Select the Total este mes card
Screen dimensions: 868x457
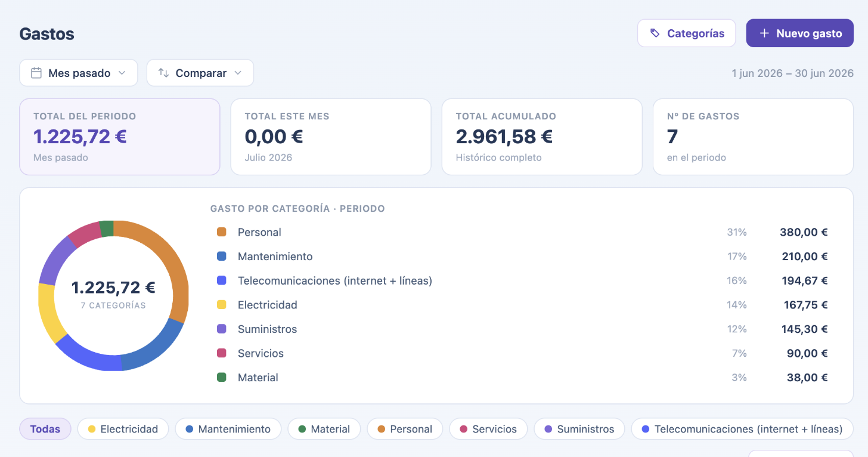pos(331,137)
